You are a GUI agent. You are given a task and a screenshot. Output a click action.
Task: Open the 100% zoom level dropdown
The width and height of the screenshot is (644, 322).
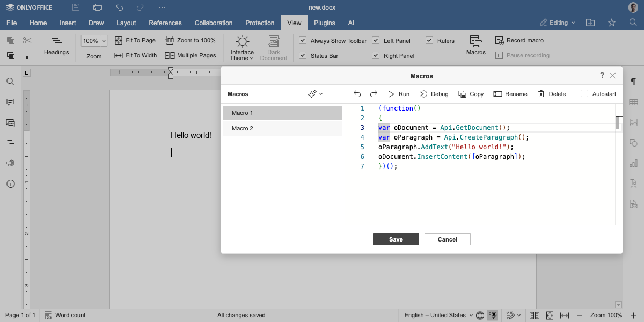94,41
